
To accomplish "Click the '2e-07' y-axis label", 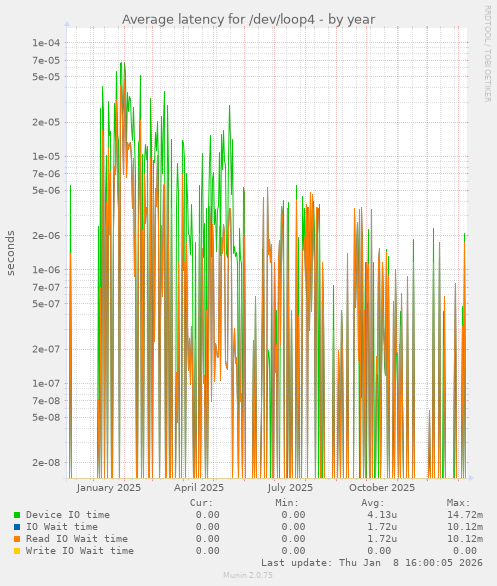I will (46, 349).
